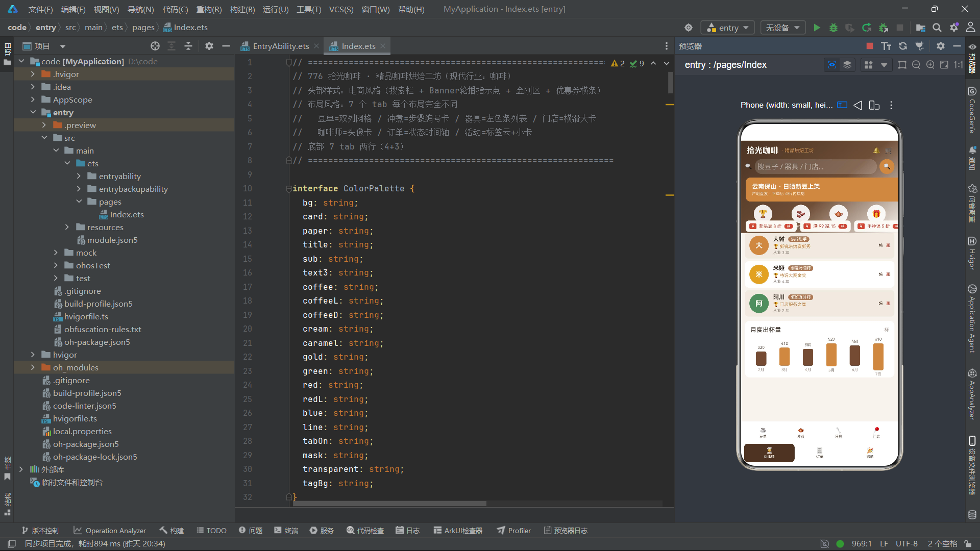Expand the .hvigor folder
Screen dimensions: 980x551
pos(33,74)
